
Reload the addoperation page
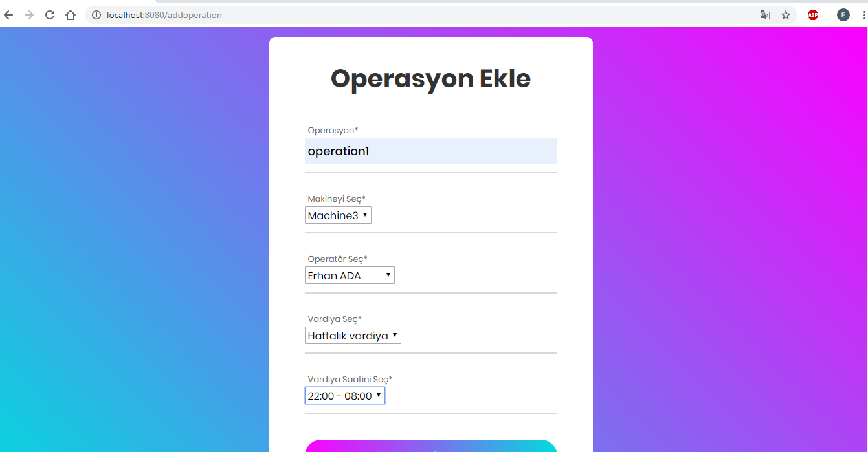pyautogui.click(x=50, y=15)
